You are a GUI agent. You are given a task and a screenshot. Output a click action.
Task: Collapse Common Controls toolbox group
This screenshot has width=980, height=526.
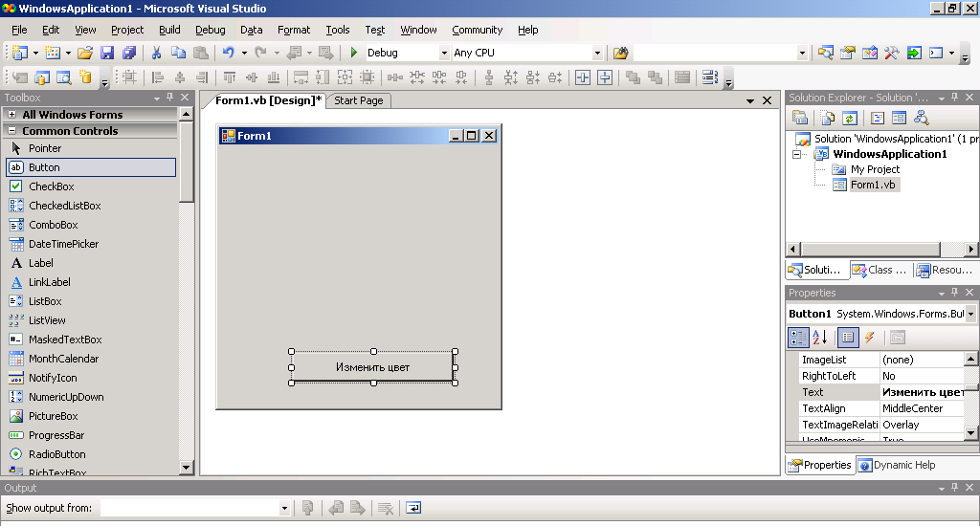click(x=11, y=131)
